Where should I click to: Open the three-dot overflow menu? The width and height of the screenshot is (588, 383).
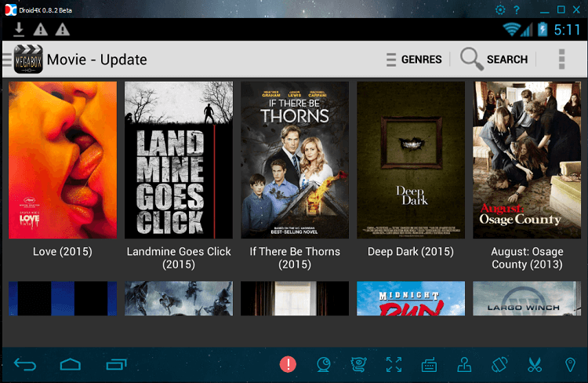pyautogui.click(x=561, y=60)
